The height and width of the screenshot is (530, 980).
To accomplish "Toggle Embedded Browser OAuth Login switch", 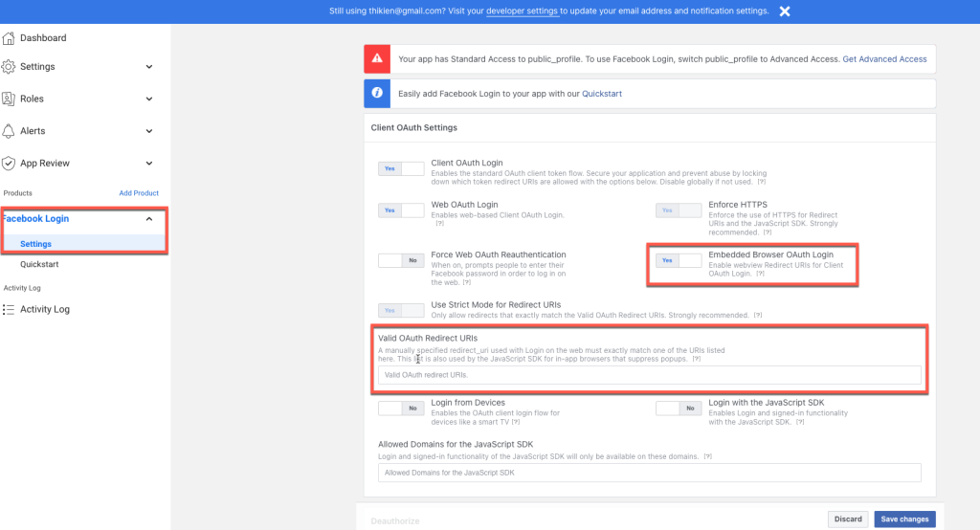I will 679,260.
